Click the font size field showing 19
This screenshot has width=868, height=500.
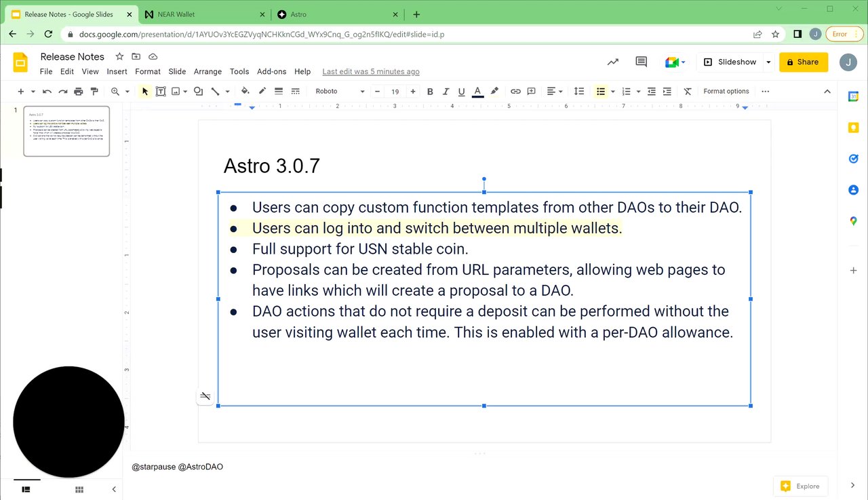[395, 91]
